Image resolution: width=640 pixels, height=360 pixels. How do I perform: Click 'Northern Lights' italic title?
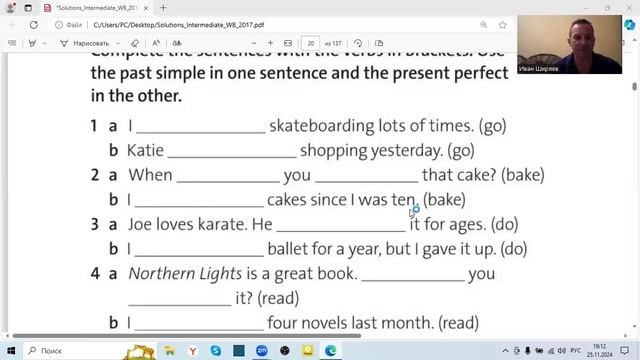click(x=185, y=273)
